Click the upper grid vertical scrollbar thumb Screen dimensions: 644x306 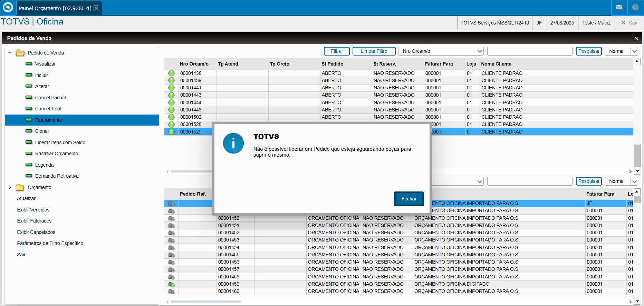click(637, 156)
